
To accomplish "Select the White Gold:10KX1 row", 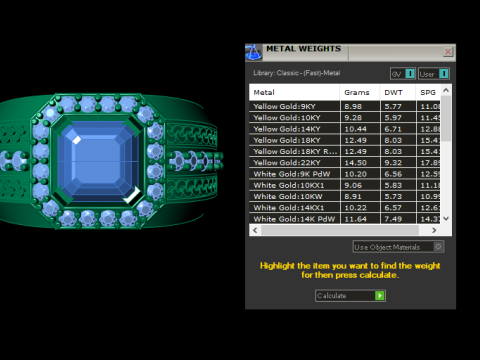I will [x=345, y=185].
